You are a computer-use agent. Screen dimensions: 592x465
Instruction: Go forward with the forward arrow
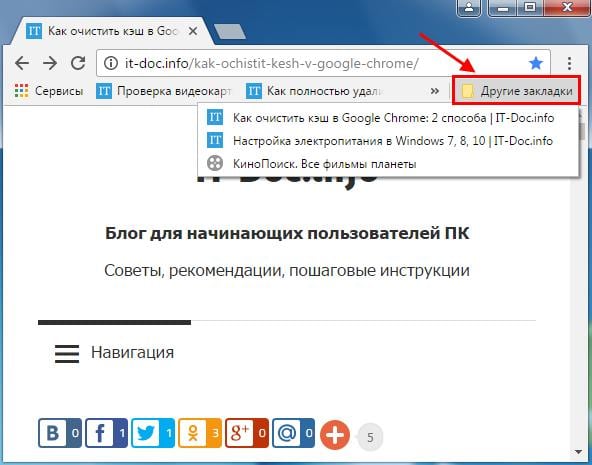(49, 63)
